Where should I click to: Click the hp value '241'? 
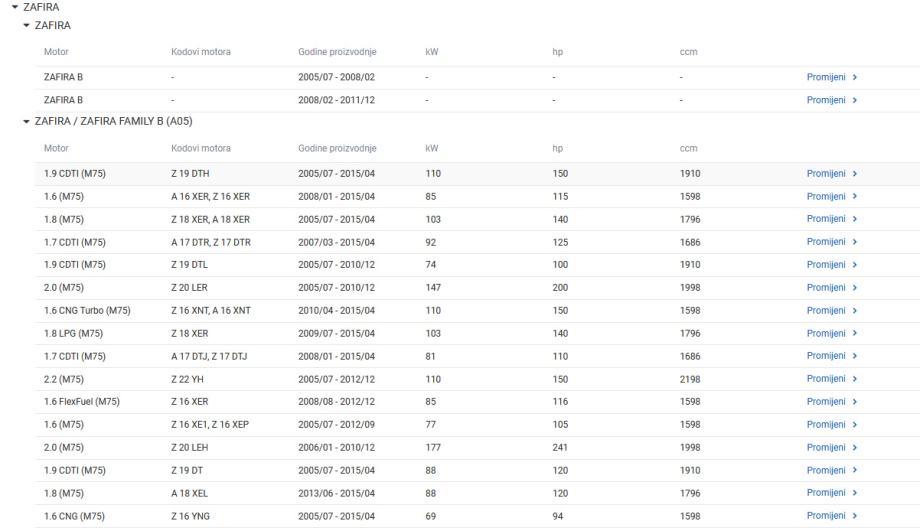click(560, 447)
